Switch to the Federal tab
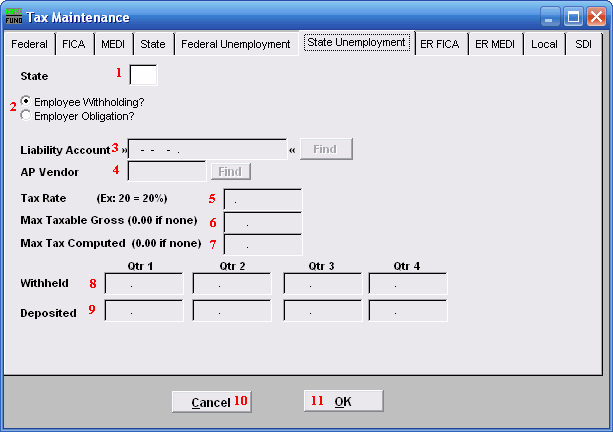The image size is (613, 432). click(29, 45)
